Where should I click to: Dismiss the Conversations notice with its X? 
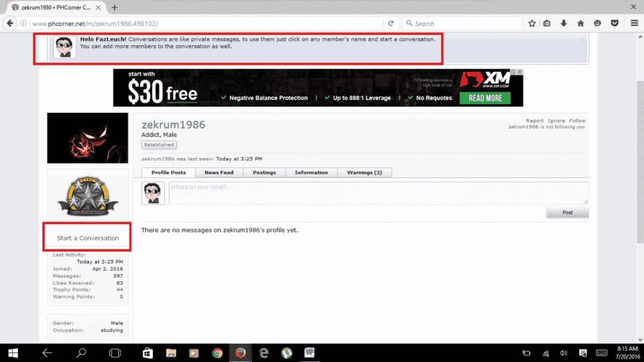pos(581,40)
